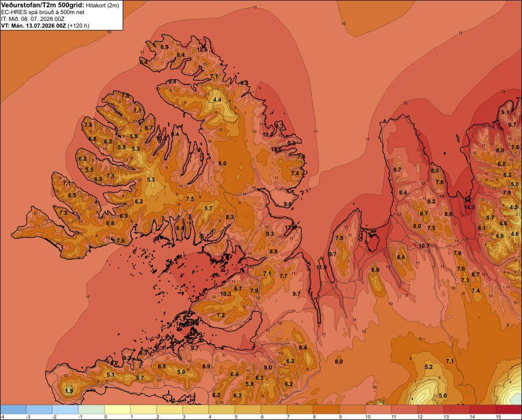Click the temperature value "5.9"
This screenshot has width=522, height=420.
[x=134, y=136]
